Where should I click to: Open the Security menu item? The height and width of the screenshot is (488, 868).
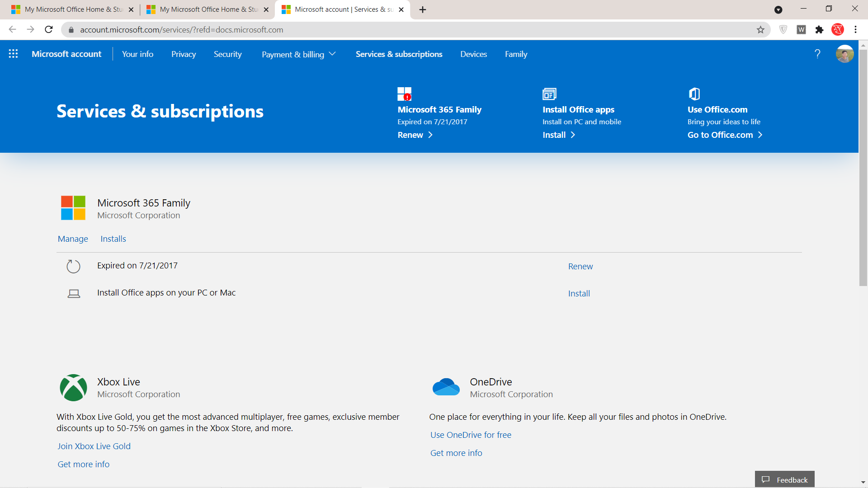[x=227, y=54]
